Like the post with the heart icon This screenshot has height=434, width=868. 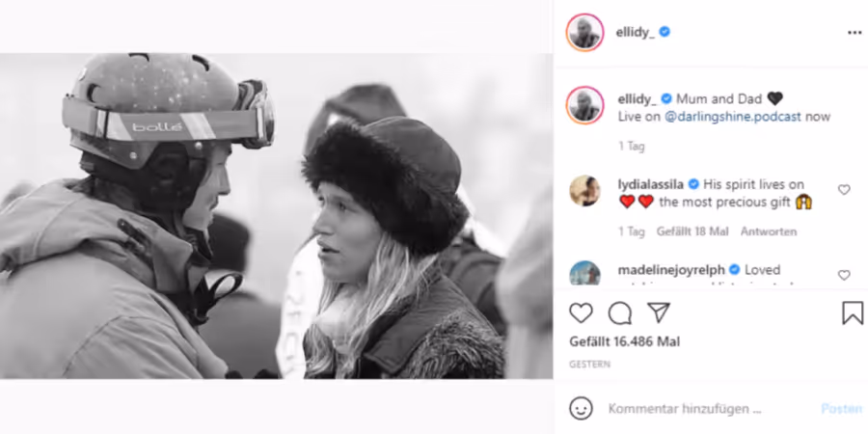tap(581, 313)
